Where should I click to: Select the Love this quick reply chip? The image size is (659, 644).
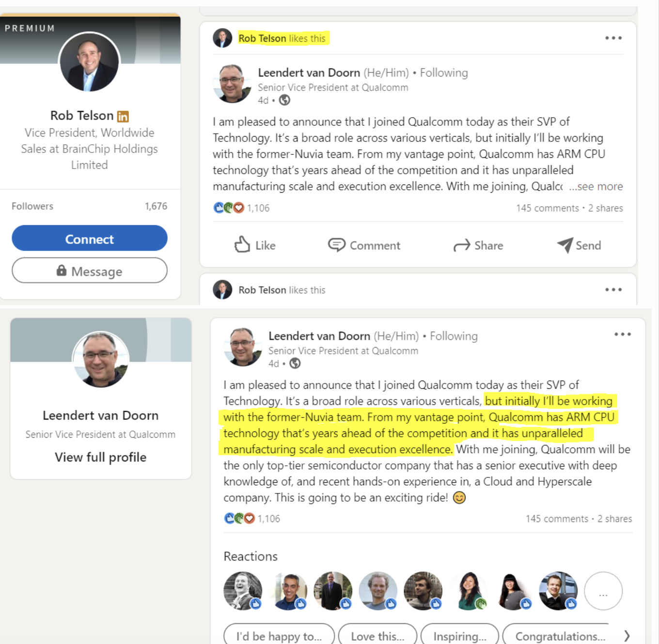click(377, 636)
